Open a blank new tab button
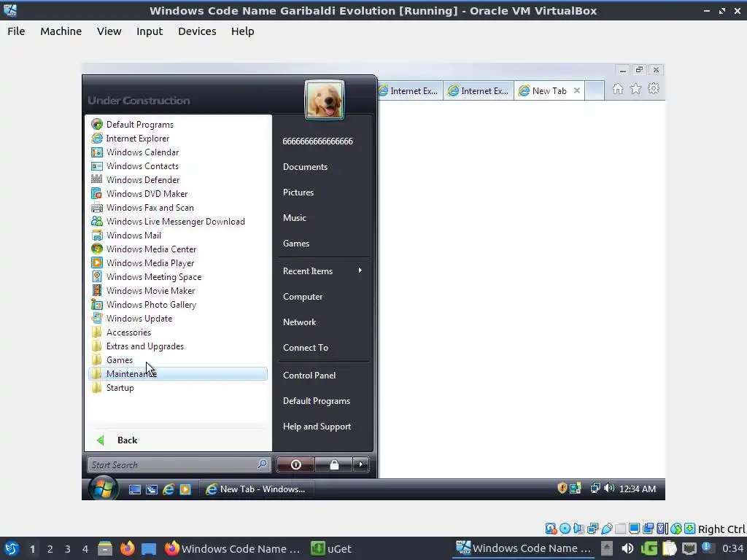This screenshot has height=560, width=747. [595, 90]
